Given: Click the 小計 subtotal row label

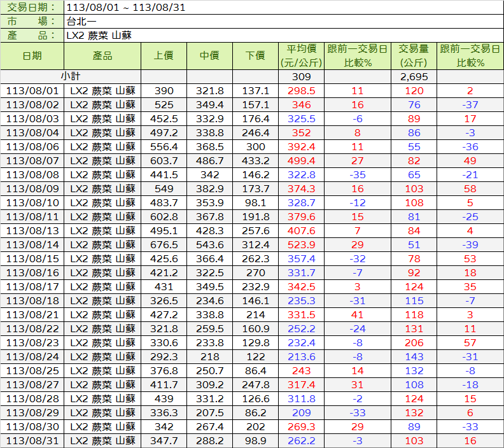Looking at the screenshot, I should pyautogui.click(x=70, y=76).
